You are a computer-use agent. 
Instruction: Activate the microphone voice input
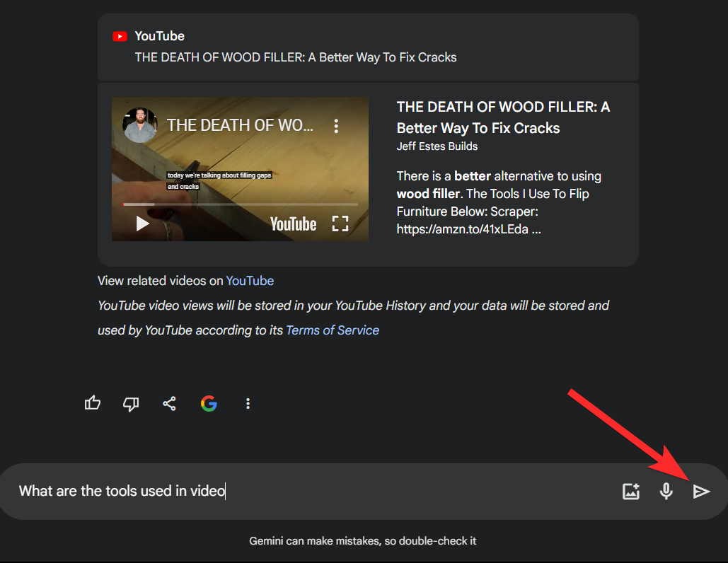pos(666,492)
